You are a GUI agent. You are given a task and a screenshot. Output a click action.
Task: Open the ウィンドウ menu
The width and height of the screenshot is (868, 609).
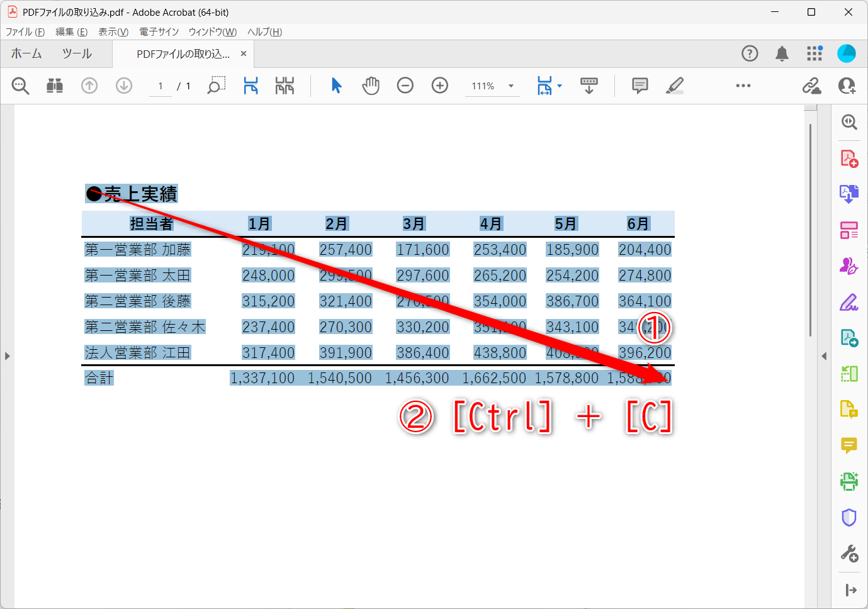[213, 32]
